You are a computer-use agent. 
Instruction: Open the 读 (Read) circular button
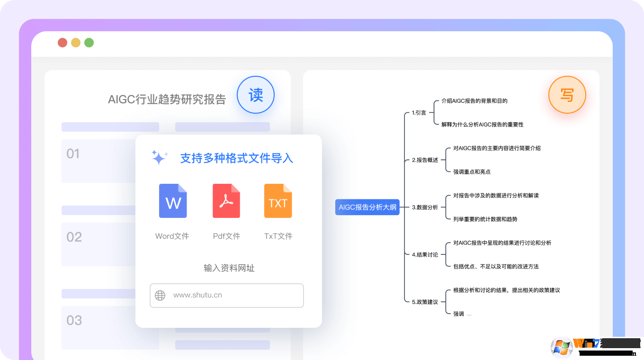[255, 95]
